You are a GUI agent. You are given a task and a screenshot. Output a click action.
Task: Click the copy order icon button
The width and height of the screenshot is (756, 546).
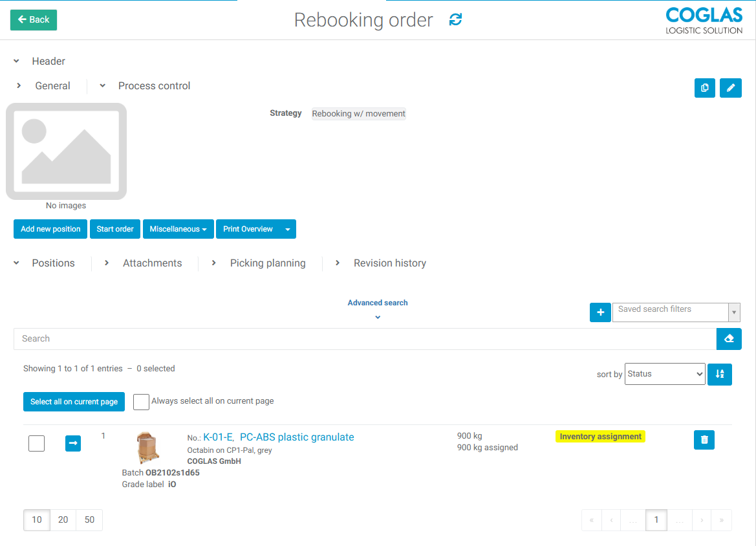click(x=704, y=88)
